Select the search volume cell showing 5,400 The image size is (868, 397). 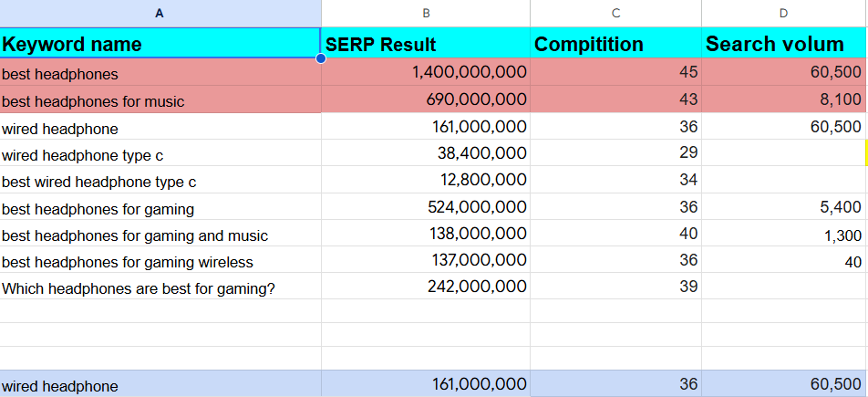click(x=783, y=208)
